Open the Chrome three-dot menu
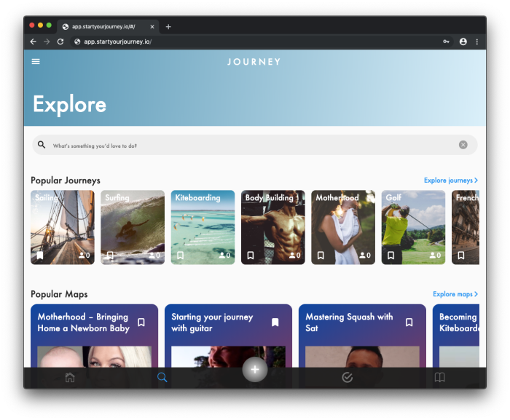Viewport: 510px width, 420px height. [x=477, y=41]
